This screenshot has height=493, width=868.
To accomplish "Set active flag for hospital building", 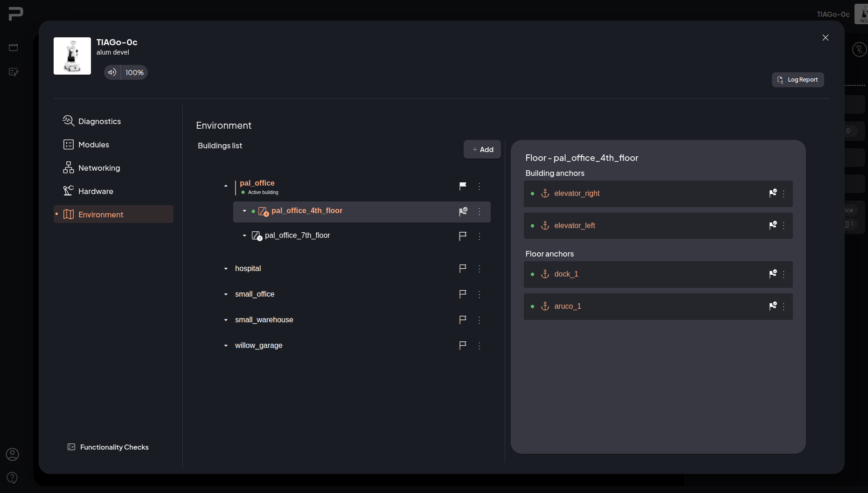I will (x=463, y=269).
